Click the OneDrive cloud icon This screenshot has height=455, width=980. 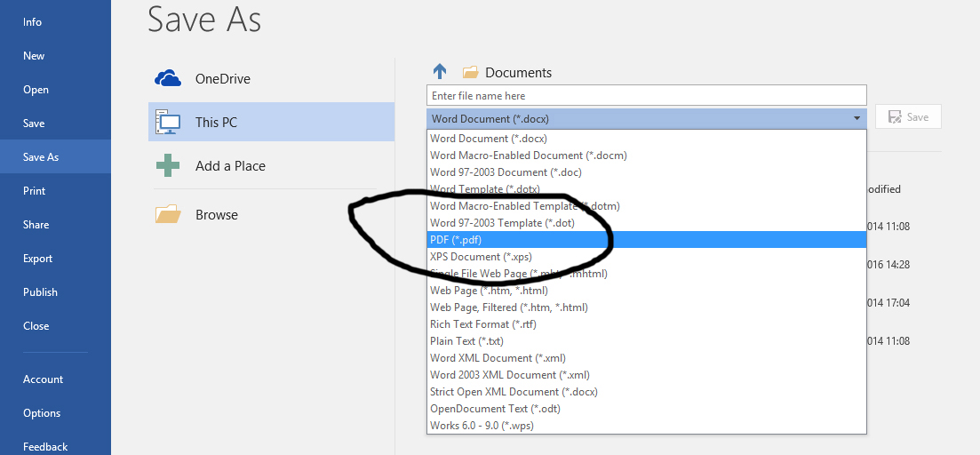click(x=168, y=78)
